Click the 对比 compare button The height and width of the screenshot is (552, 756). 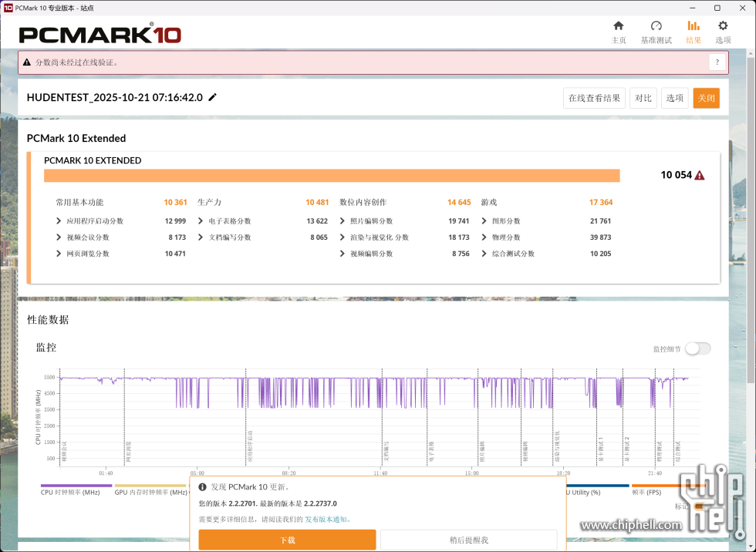[643, 98]
